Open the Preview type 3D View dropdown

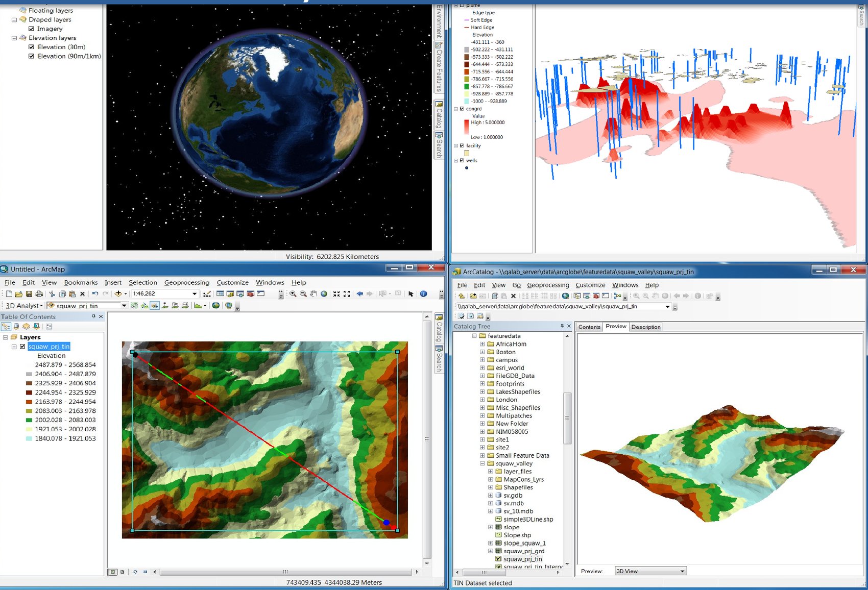682,571
